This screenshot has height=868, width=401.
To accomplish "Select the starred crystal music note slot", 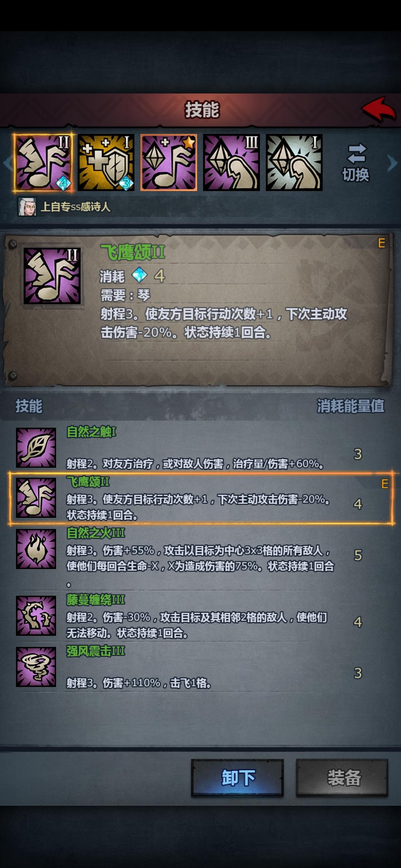I will coord(169,163).
